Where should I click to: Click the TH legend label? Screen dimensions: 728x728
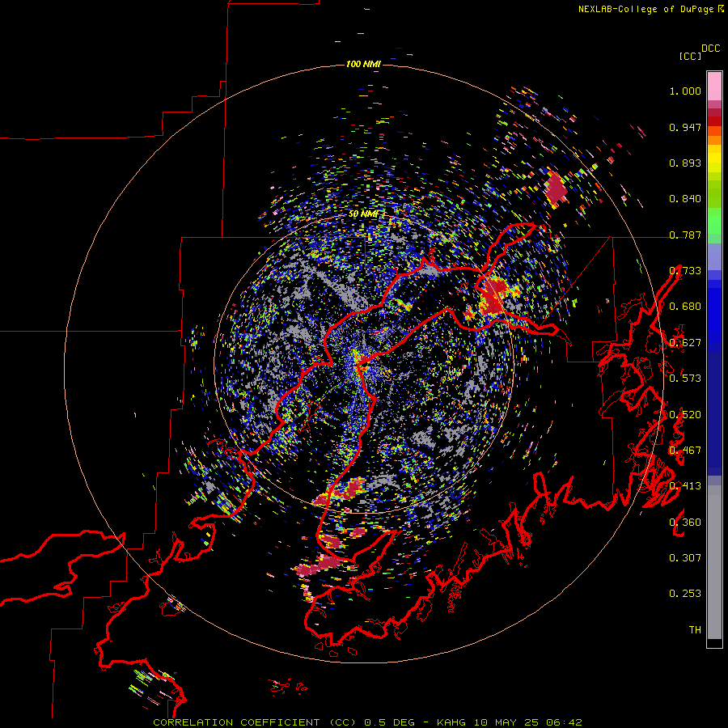point(695,630)
